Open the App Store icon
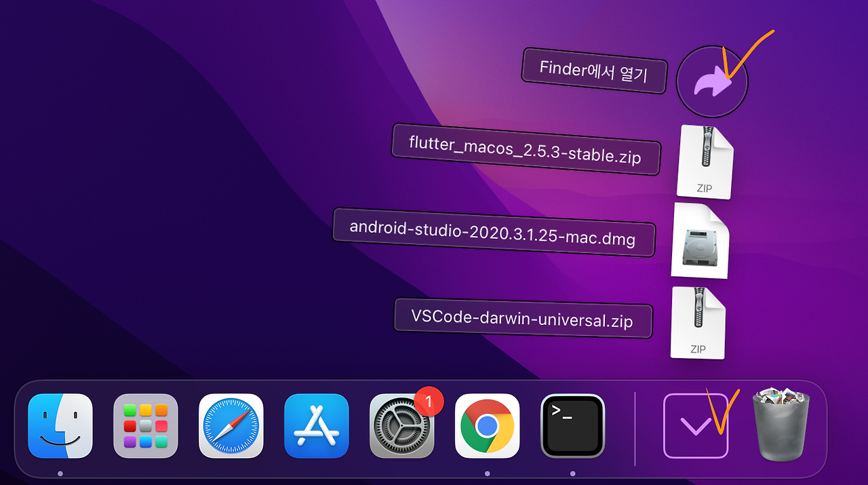This screenshot has height=485, width=868. coord(317,426)
